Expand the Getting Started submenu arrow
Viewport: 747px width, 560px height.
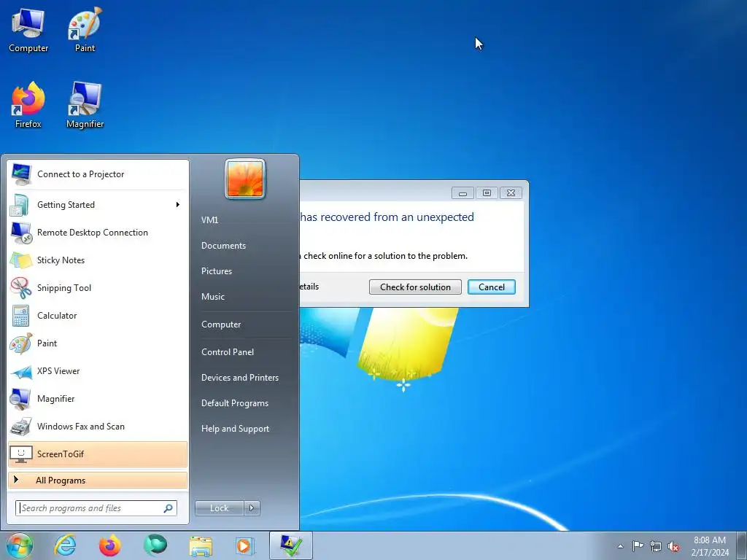tap(178, 205)
